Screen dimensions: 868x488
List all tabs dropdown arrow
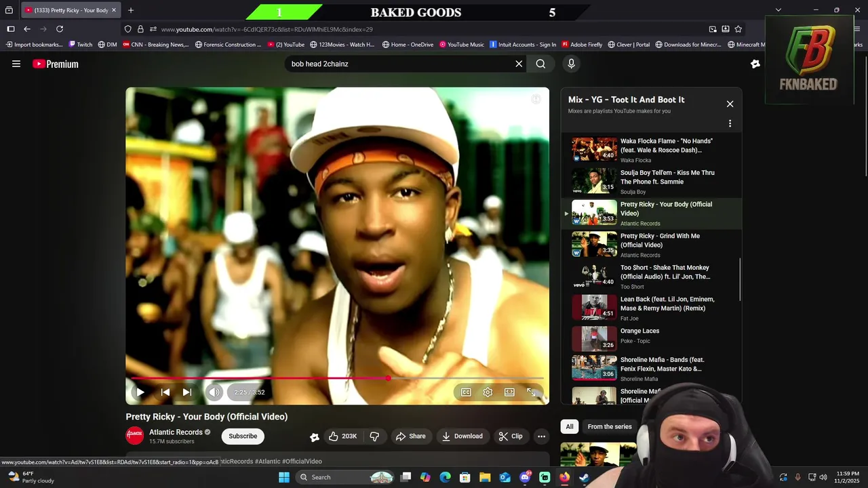click(x=778, y=10)
